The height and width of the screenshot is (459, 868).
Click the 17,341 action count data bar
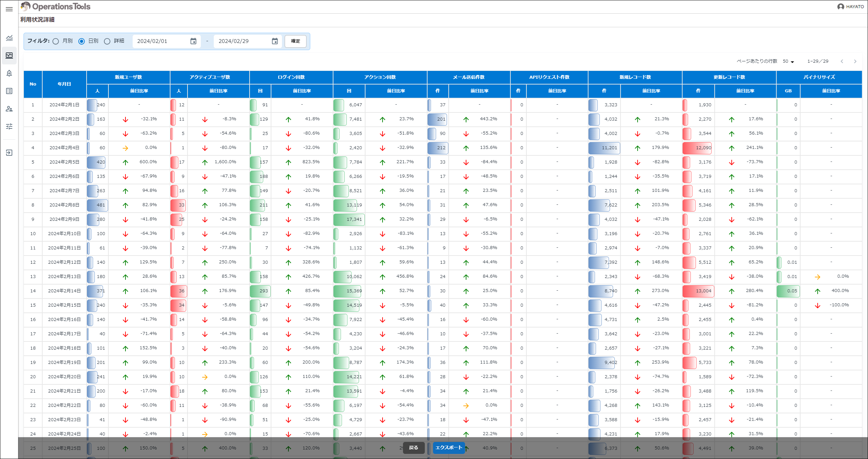(349, 219)
